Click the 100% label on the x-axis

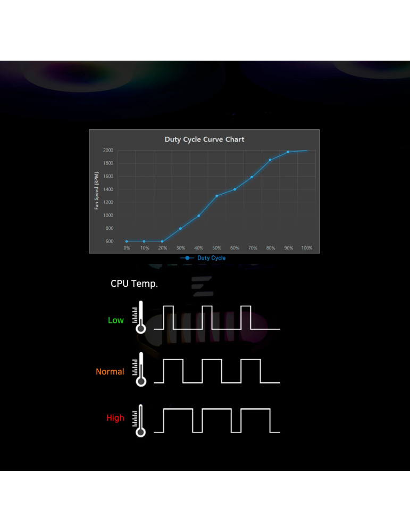click(306, 248)
